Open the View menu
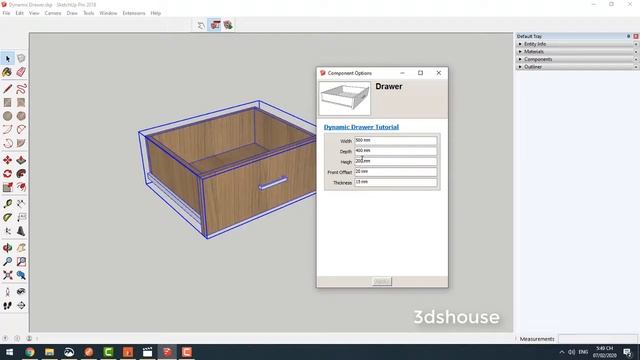The width and height of the screenshot is (640, 360). coord(34,13)
